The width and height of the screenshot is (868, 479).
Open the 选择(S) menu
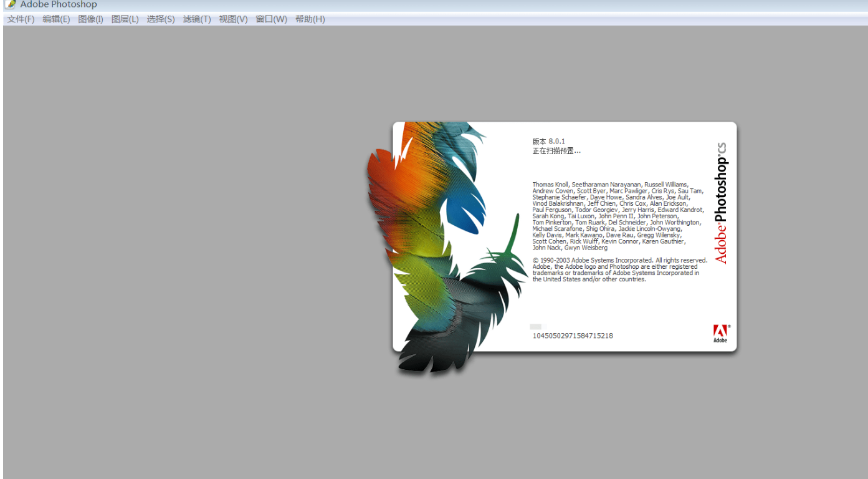pos(161,19)
